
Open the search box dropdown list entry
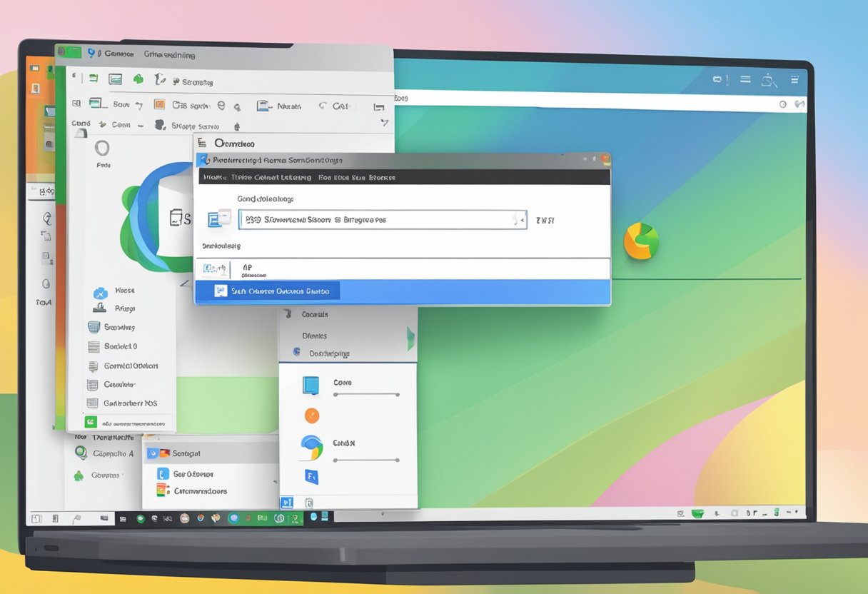(246, 268)
